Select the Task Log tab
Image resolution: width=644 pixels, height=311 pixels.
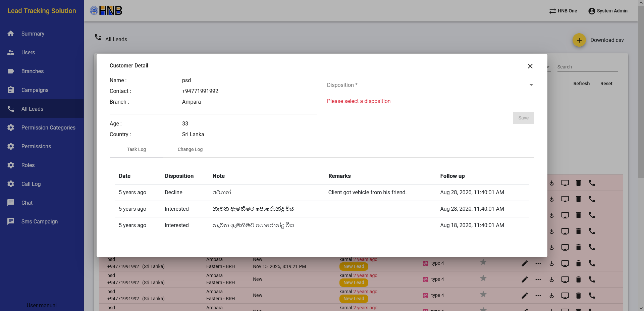tap(136, 150)
